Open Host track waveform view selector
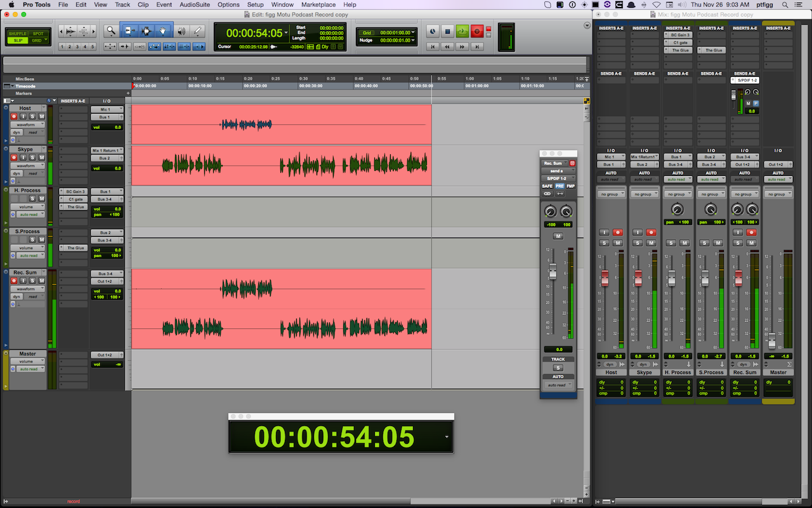 coord(28,124)
